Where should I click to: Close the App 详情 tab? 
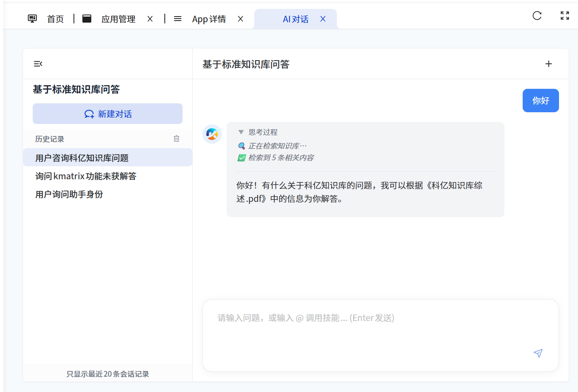pos(240,19)
